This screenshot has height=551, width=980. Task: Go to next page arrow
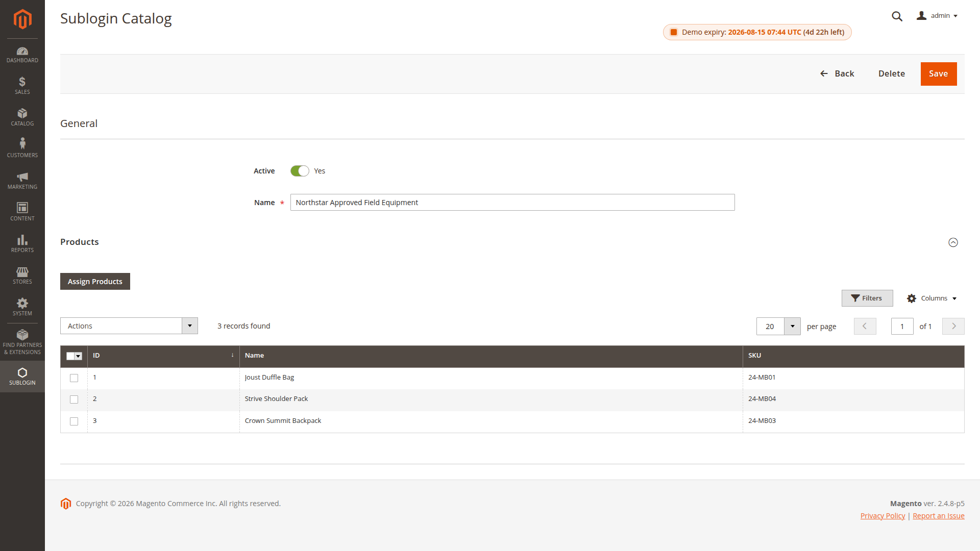click(x=953, y=327)
